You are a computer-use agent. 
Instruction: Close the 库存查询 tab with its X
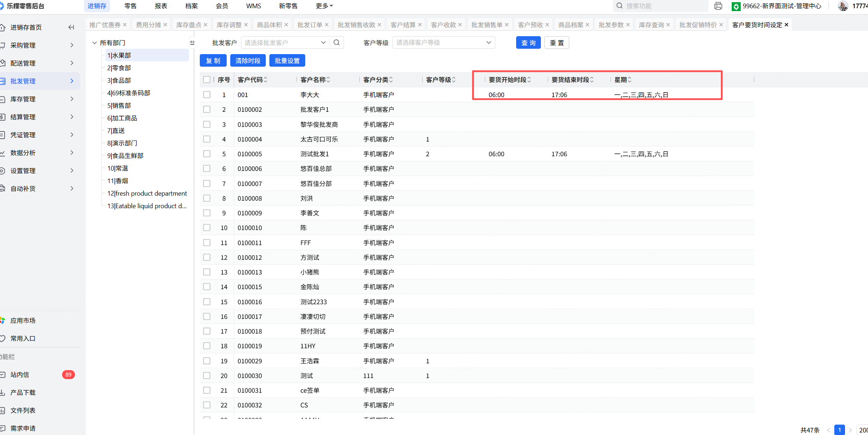pyautogui.click(x=668, y=25)
